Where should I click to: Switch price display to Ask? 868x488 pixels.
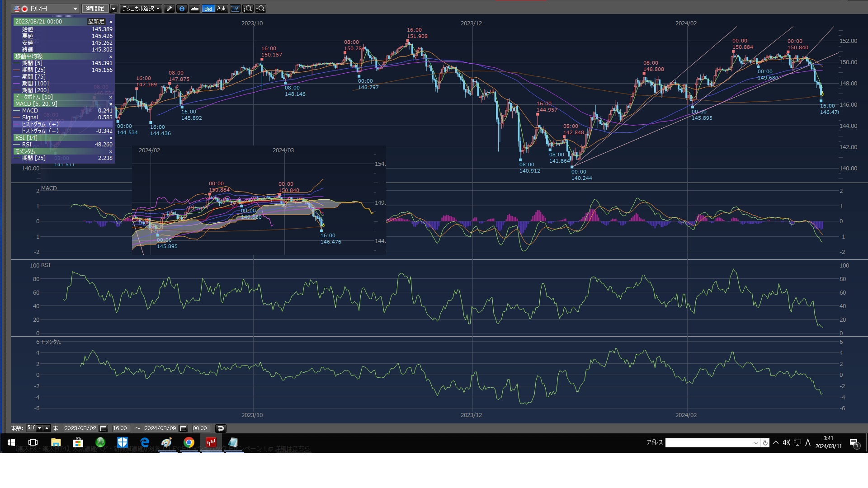click(221, 9)
